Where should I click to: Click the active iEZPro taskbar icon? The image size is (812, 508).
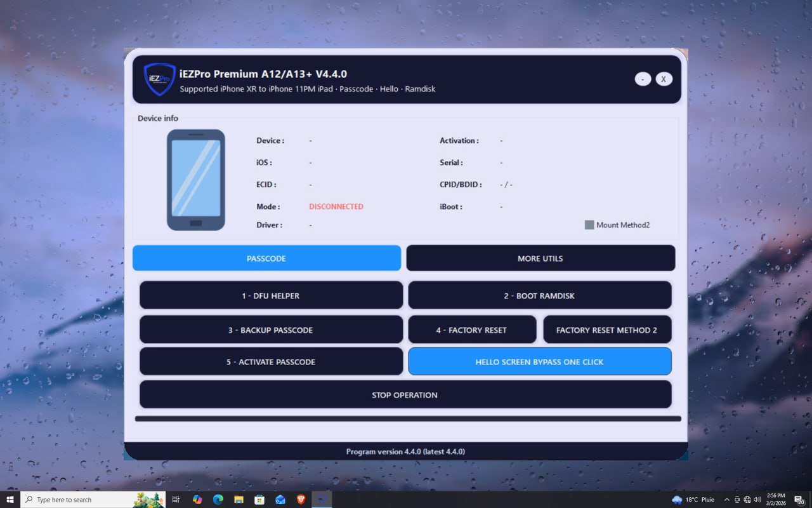pyautogui.click(x=322, y=500)
